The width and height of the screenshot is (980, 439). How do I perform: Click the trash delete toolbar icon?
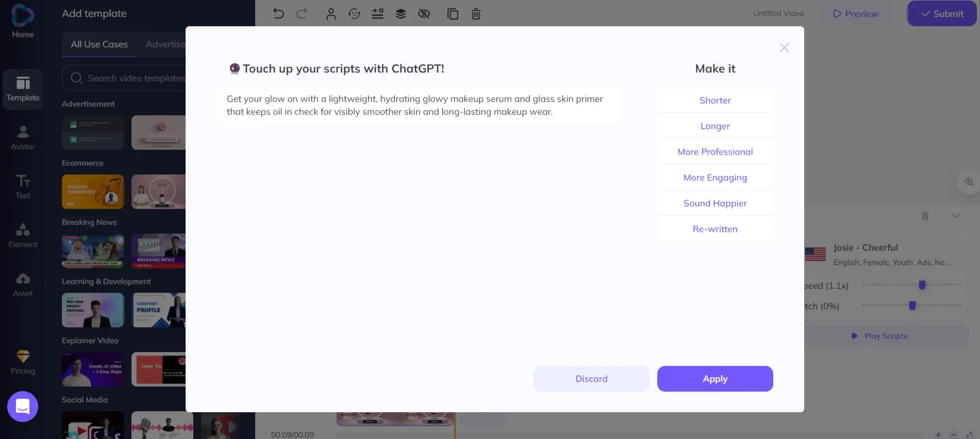[x=476, y=14]
